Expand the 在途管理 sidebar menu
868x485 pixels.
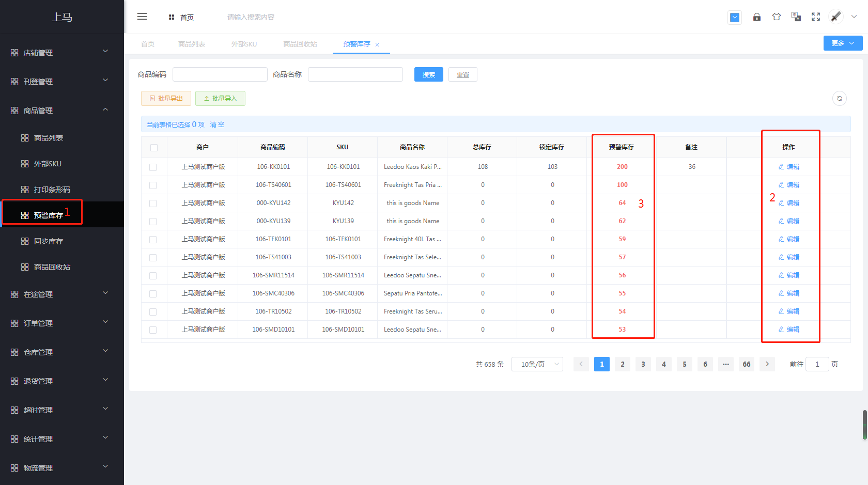tap(62, 294)
